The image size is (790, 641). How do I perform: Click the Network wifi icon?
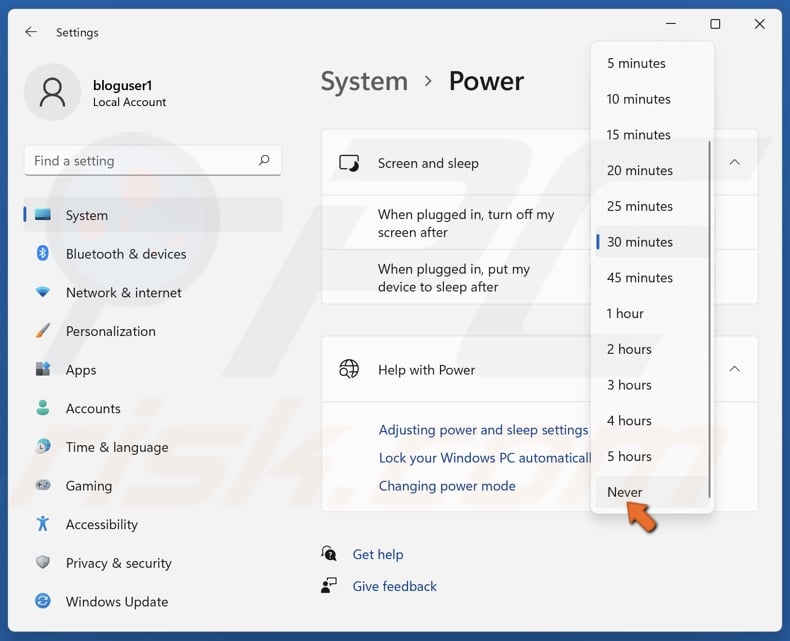(43, 292)
